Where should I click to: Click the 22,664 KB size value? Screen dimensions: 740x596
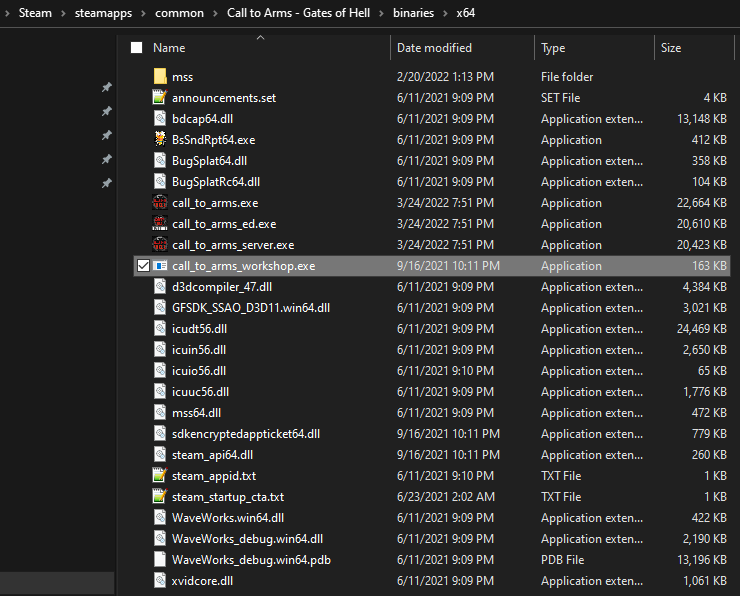coord(701,202)
